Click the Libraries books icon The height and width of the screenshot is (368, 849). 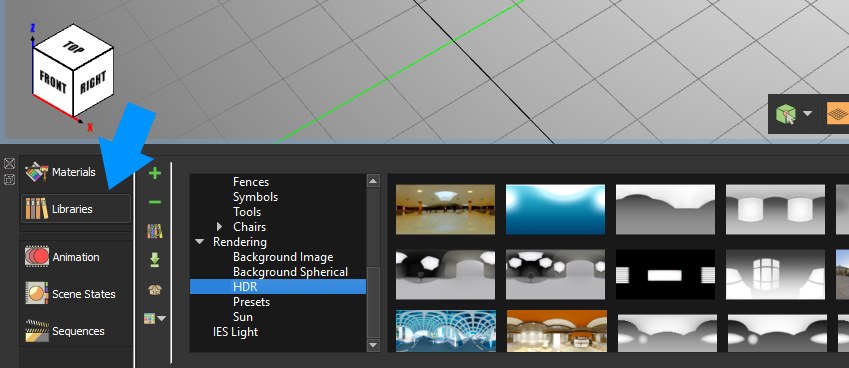[36, 209]
